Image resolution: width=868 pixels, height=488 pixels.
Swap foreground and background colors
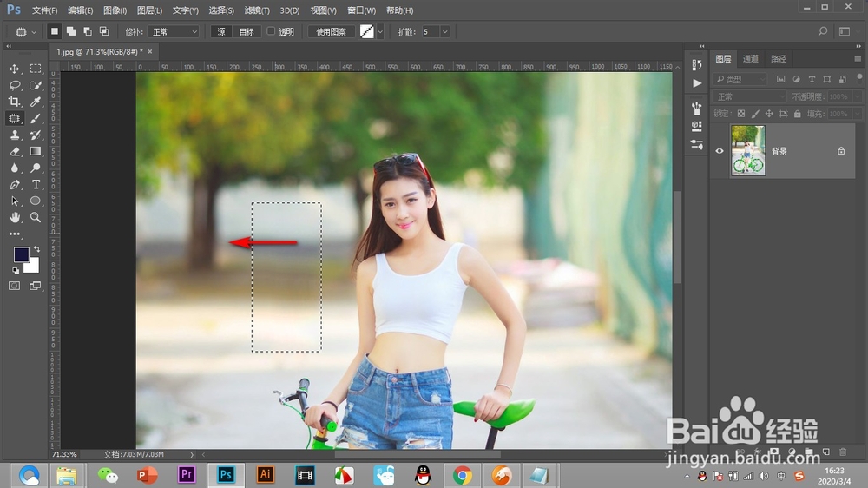(x=36, y=249)
